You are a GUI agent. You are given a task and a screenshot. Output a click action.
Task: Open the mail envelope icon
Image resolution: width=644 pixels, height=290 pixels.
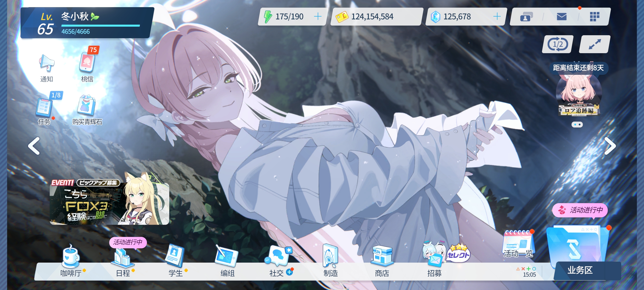click(x=561, y=17)
